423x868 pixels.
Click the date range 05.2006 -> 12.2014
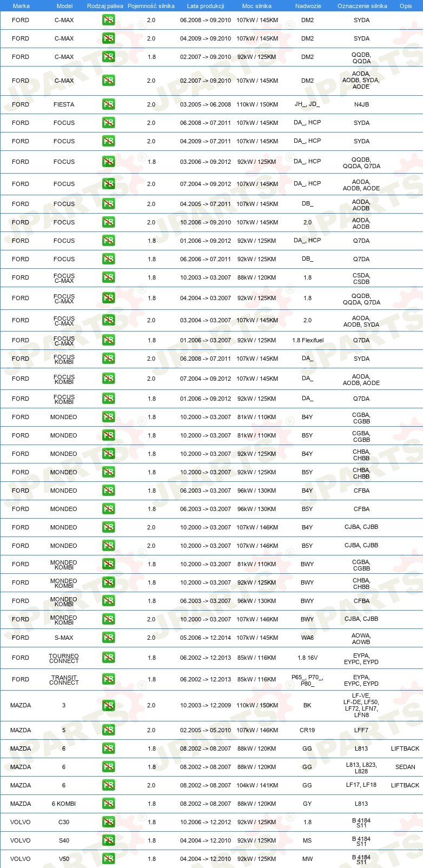click(206, 638)
